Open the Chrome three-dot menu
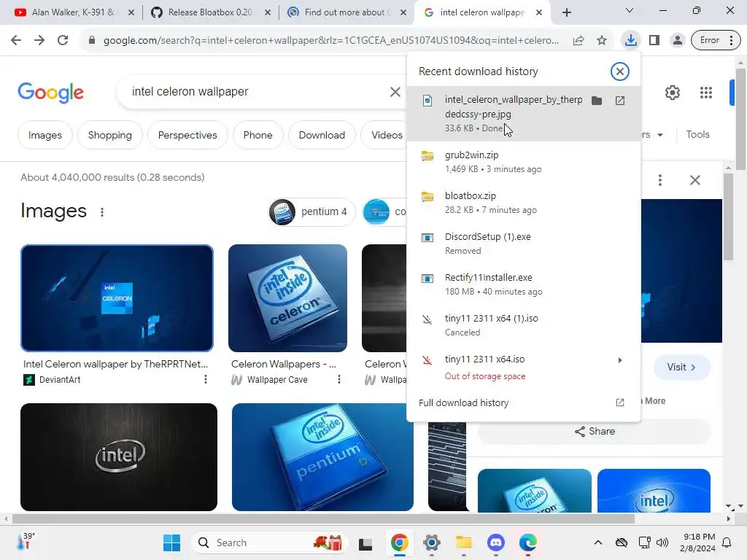The height and width of the screenshot is (560, 747). pyautogui.click(x=731, y=40)
